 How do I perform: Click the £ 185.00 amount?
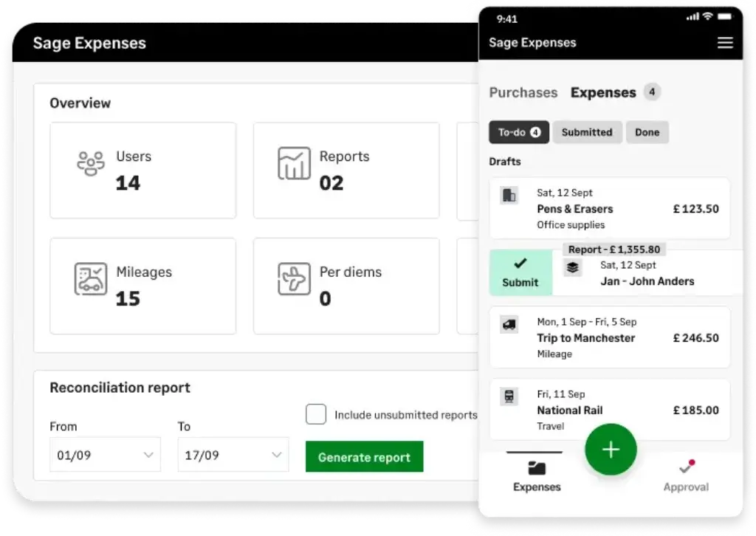pyautogui.click(x=695, y=410)
